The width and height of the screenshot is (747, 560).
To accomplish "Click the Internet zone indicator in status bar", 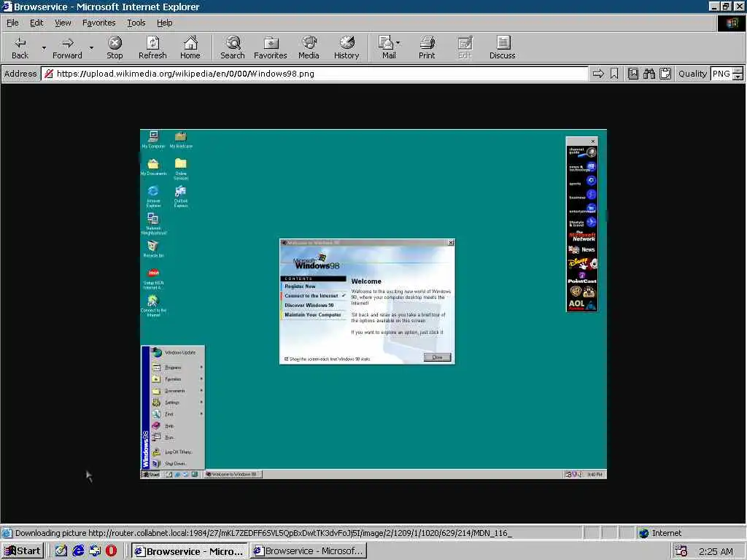I will [x=659, y=533].
